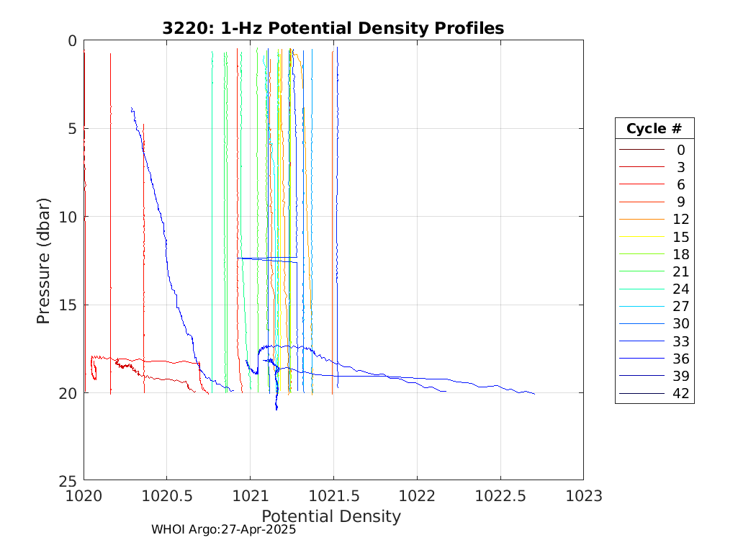Viewport: 756px width, 540px height.
Task: Select legend entry label "21"
Action: coord(681,272)
